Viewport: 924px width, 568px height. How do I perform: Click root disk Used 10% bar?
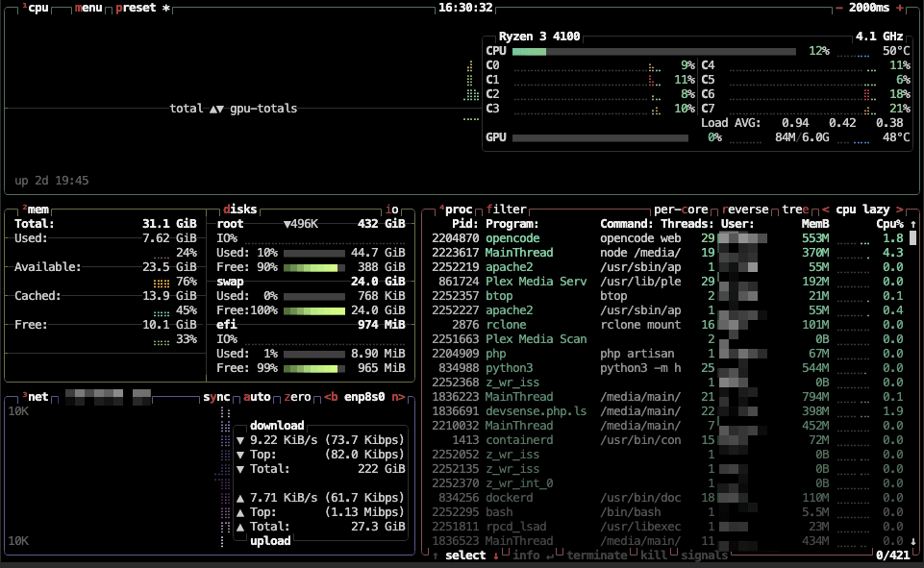[x=314, y=253]
